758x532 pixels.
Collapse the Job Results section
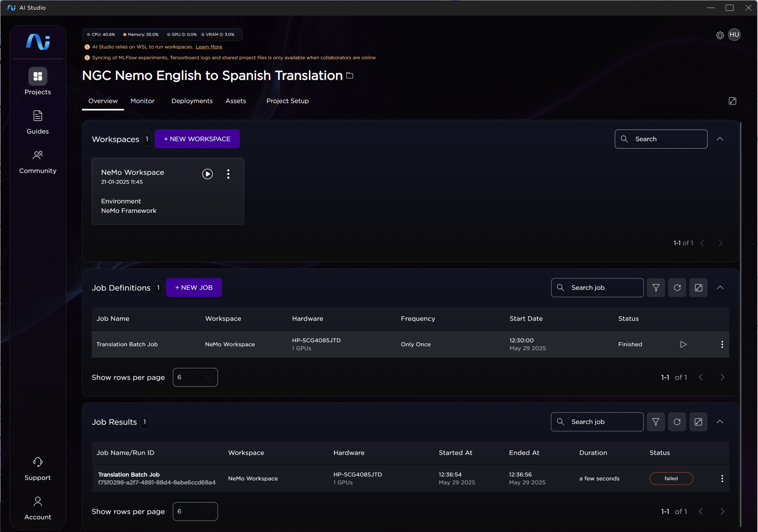point(720,422)
